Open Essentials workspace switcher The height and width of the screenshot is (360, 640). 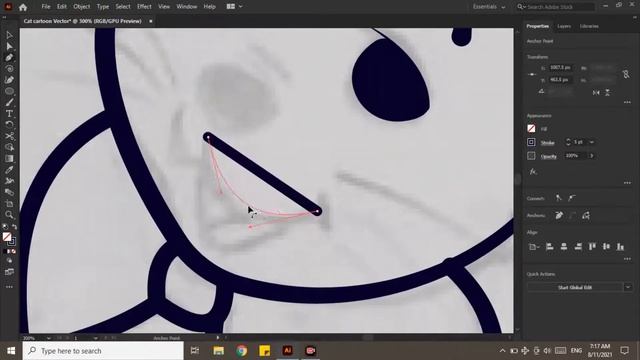489,7
